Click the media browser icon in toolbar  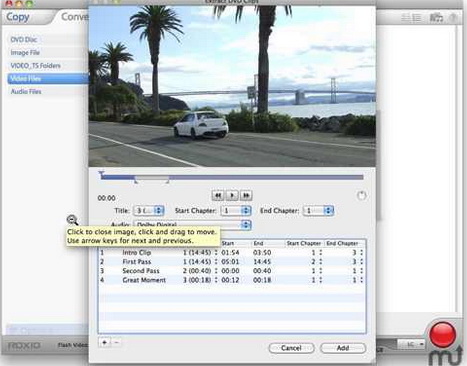436,17
